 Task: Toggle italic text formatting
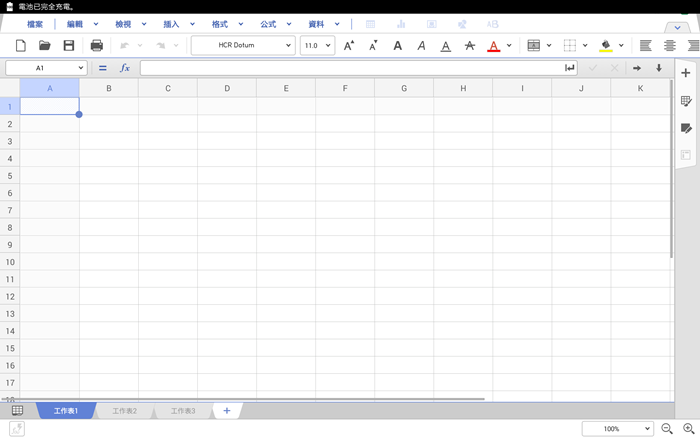click(421, 46)
